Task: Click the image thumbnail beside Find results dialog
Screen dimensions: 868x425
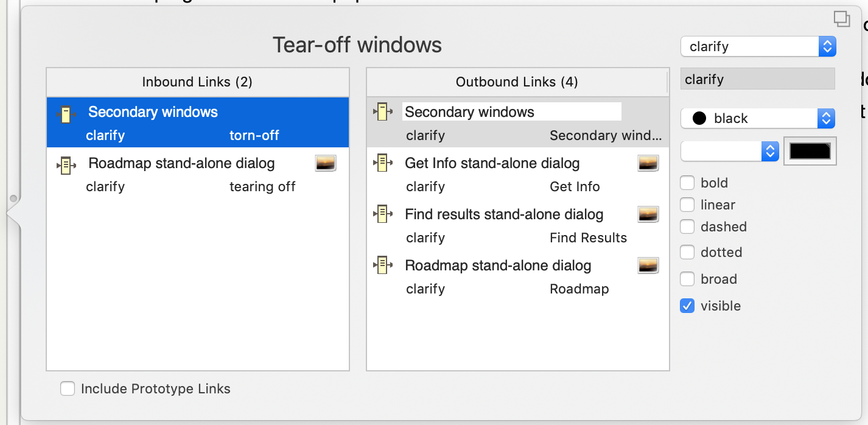Action: (x=648, y=214)
